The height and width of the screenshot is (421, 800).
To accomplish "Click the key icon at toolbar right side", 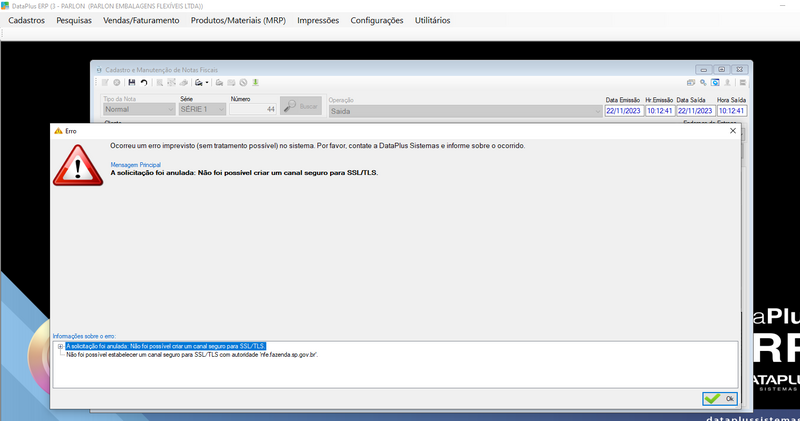I will [x=703, y=83].
